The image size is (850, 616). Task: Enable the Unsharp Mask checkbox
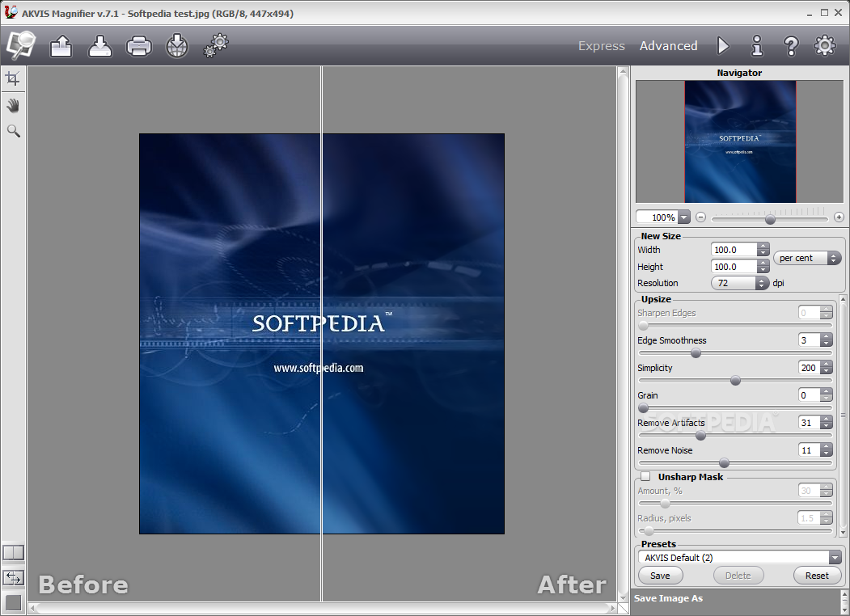point(645,477)
